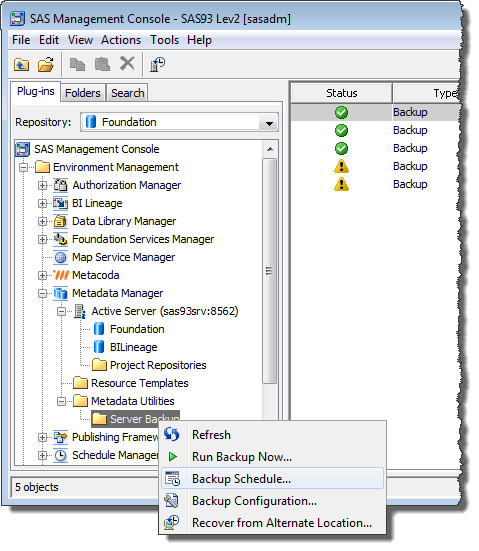Click the Open folder toolbar icon

coord(46,65)
